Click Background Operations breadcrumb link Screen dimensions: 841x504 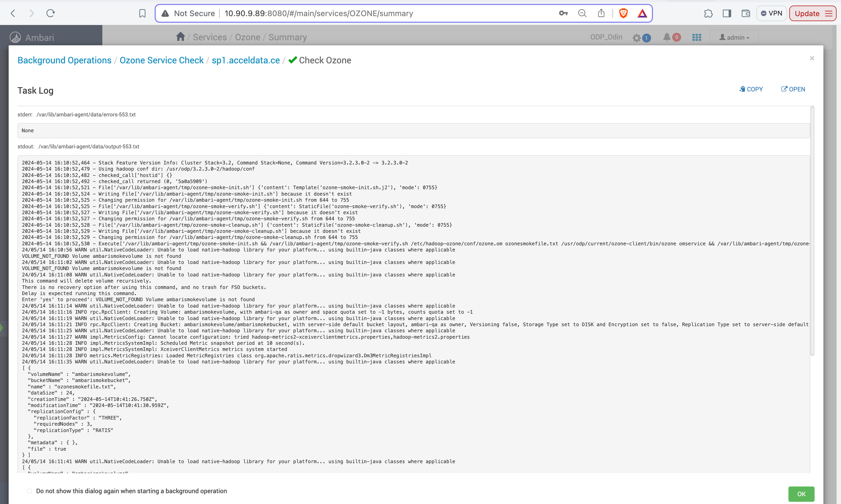65,60
